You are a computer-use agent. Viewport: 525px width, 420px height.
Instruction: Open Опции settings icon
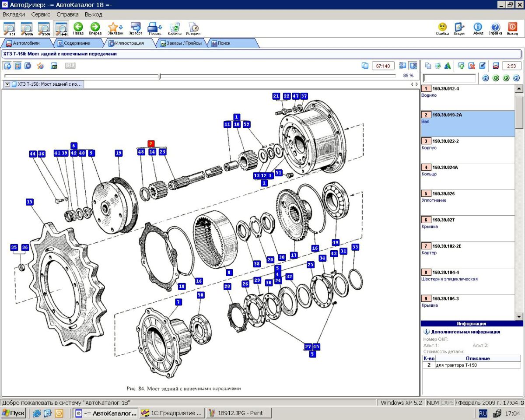pos(459,28)
